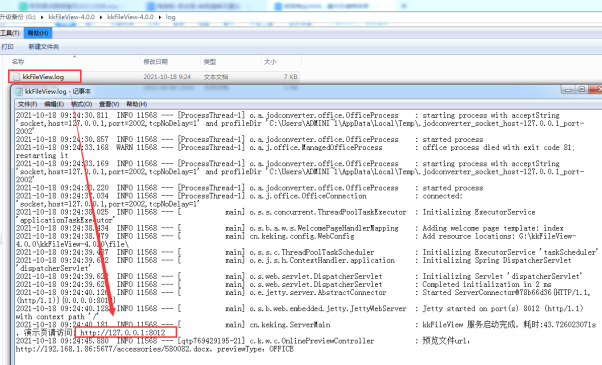The image size is (602, 365).
Task: Click the text 'o.s.b.a.w.s.WelcomePageHandlerMapping'
Action: point(324,228)
